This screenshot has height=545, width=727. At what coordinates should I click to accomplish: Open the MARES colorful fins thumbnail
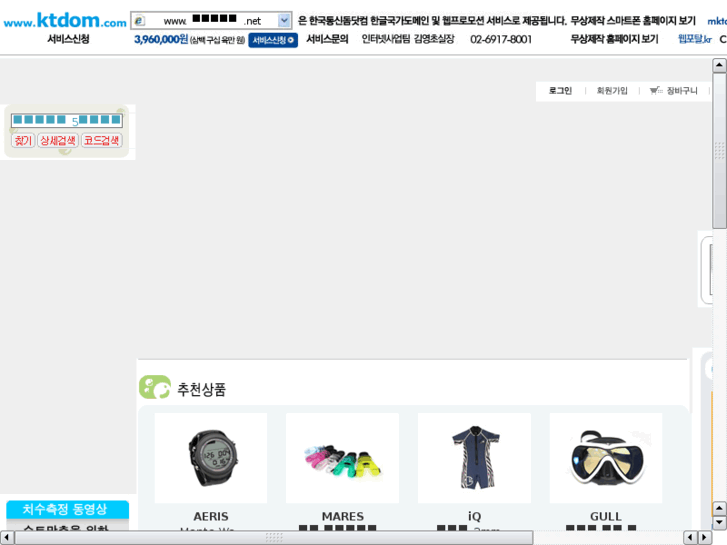[343, 458]
